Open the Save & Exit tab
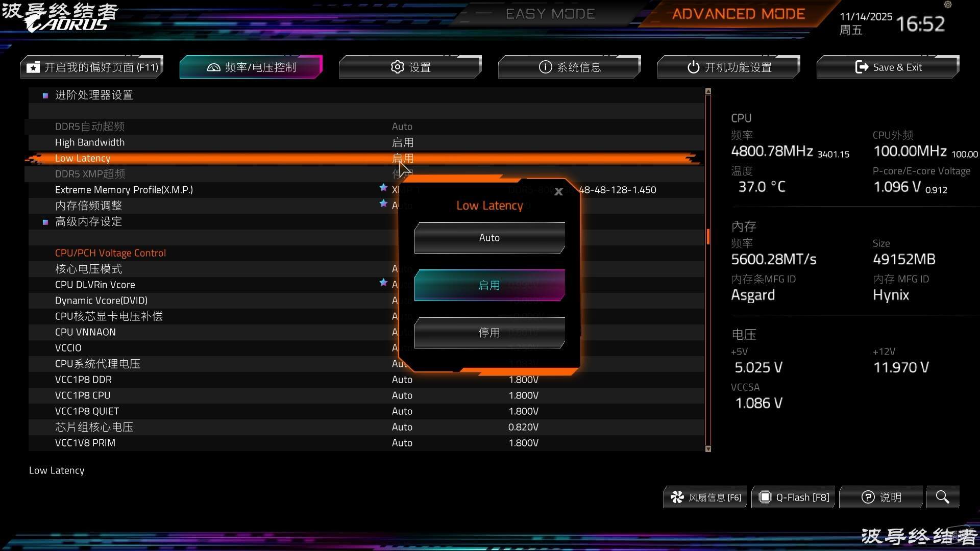Screen dimensions: 980x551 click(888, 67)
